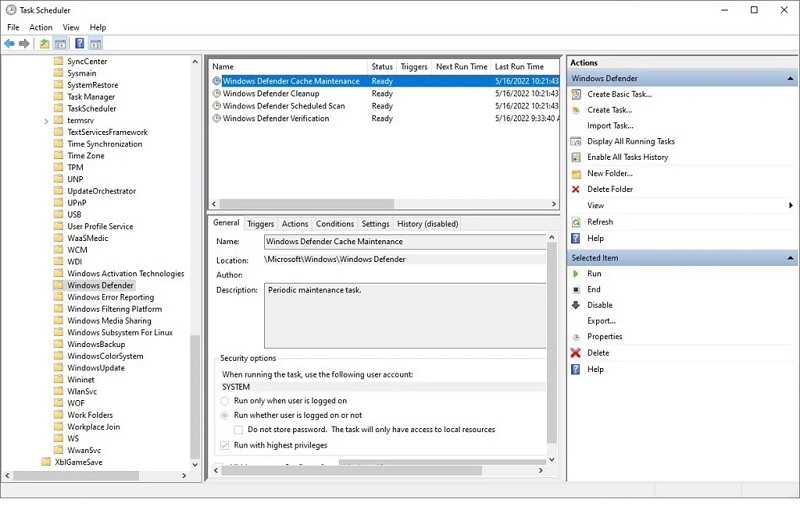Sort the task list by Name column header
Image resolution: width=800 pixels, height=510 pixels.
[x=288, y=67]
